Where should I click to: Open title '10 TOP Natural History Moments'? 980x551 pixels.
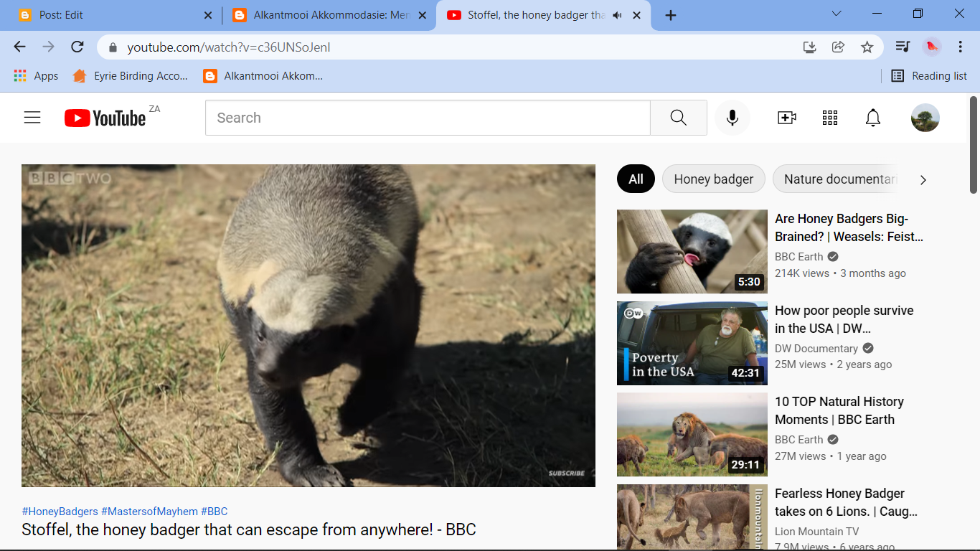(x=839, y=410)
